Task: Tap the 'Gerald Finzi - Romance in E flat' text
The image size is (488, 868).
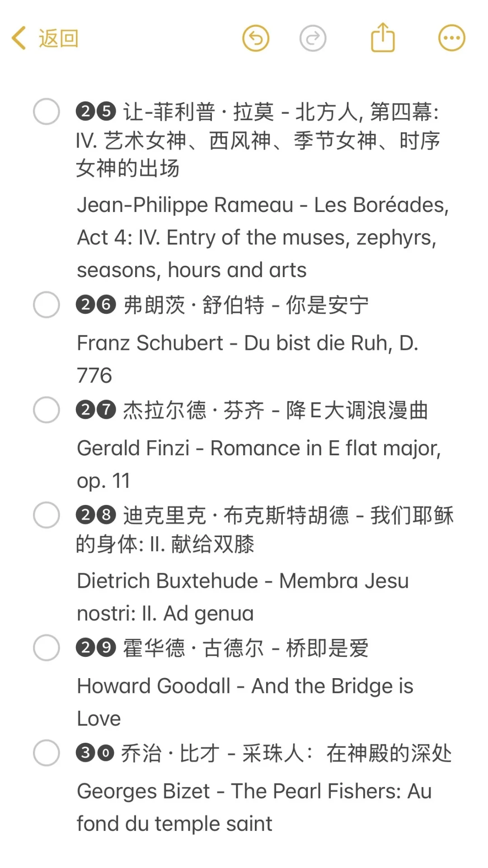Action: point(258,448)
